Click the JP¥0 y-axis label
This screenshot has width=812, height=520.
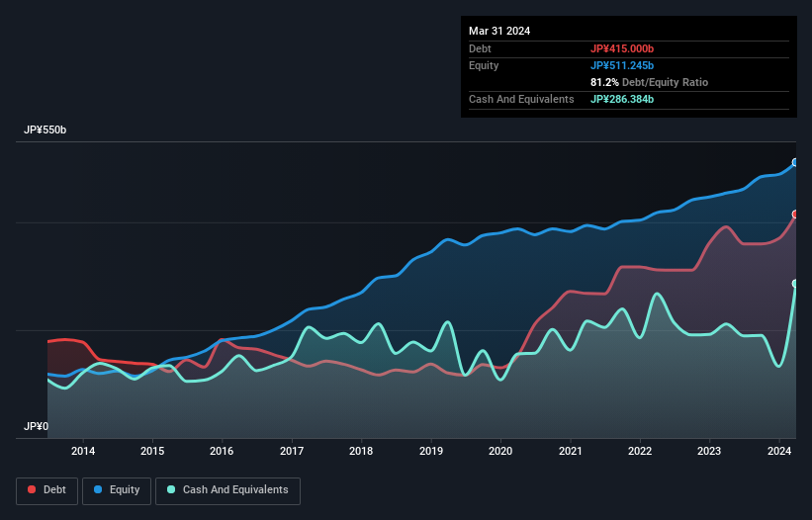pyautogui.click(x=37, y=427)
